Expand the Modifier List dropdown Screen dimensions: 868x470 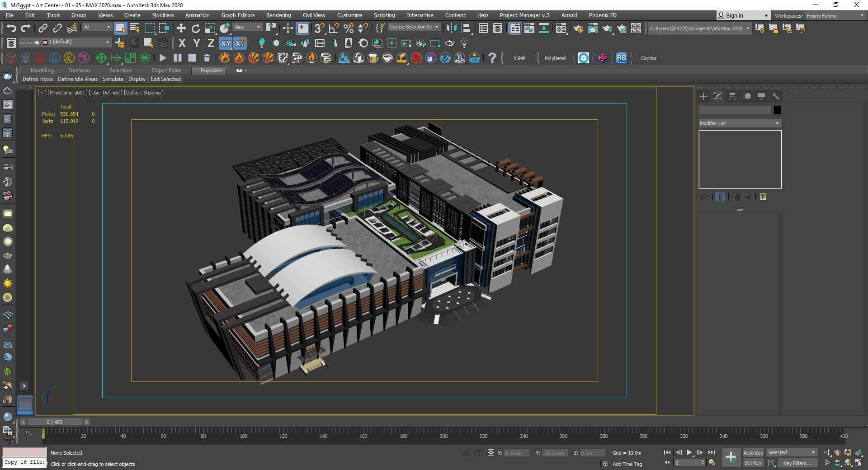(740, 123)
